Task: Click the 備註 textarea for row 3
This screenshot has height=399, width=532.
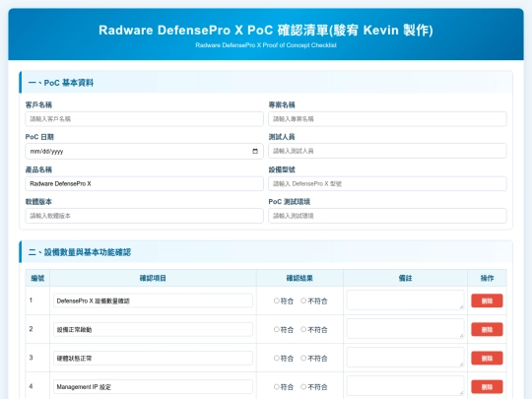Action: (406, 357)
